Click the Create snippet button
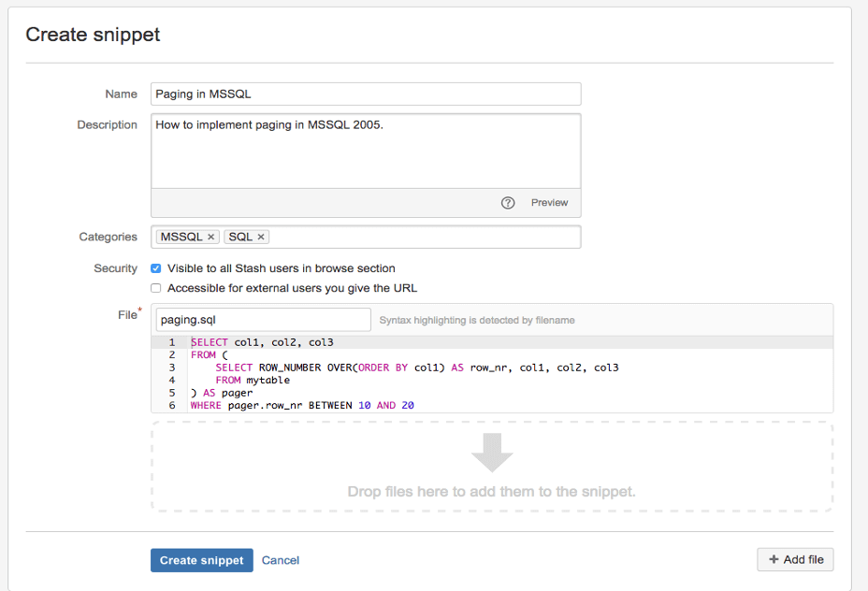 [x=201, y=560]
